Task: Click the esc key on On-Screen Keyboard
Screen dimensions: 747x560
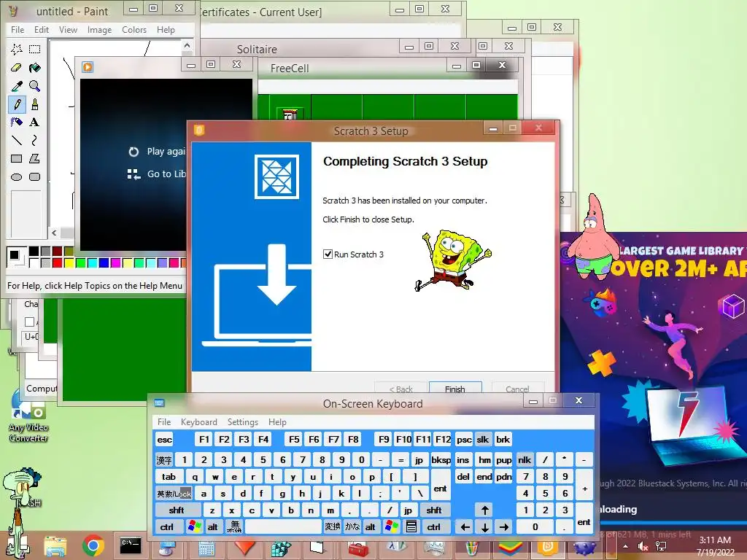Action: 165,440
